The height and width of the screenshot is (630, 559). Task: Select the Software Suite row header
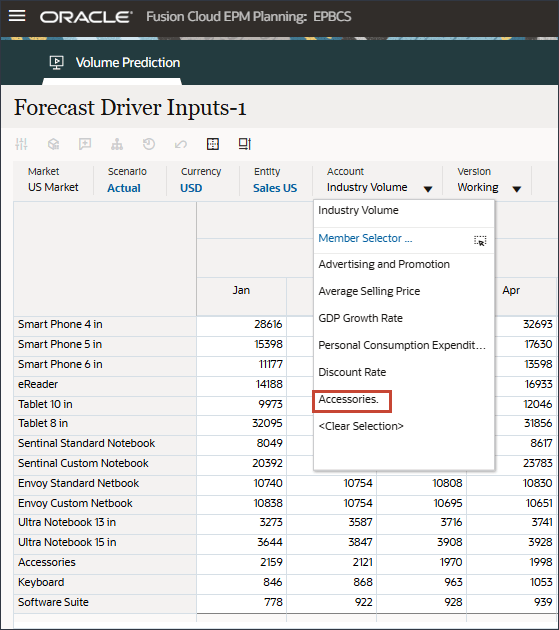tap(105, 604)
